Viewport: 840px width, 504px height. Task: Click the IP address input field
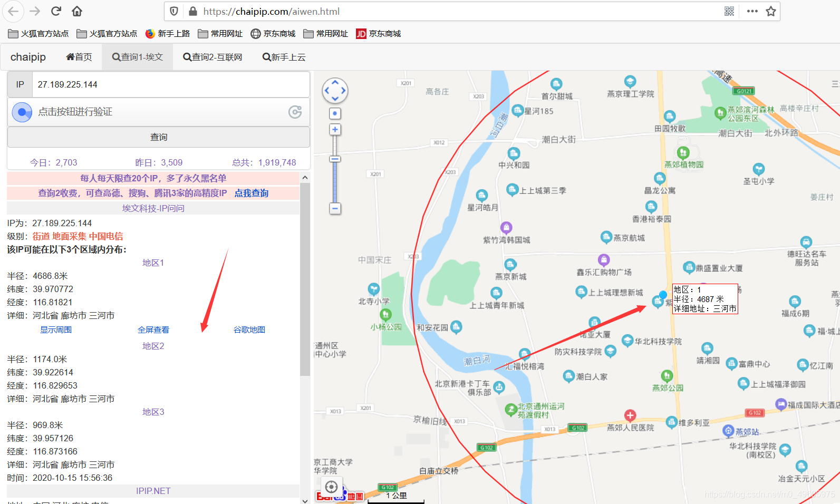tap(171, 84)
